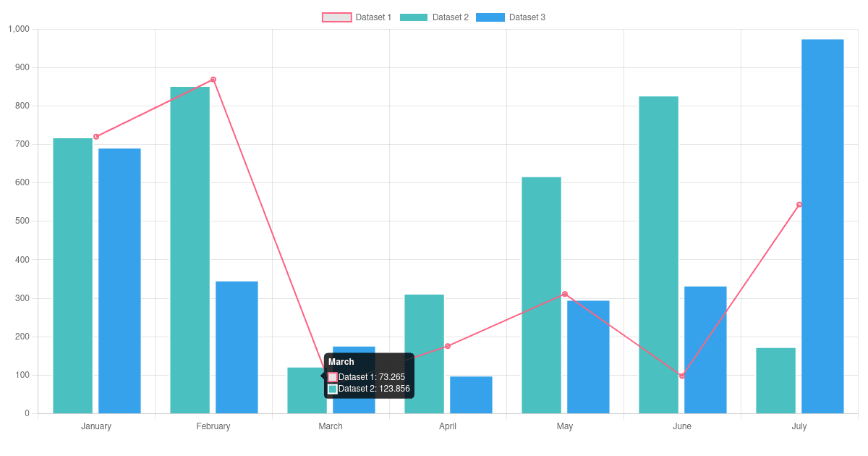868x456 pixels.
Task: Click the tall blue July bar
Action: pyautogui.click(x=822, y=226)
